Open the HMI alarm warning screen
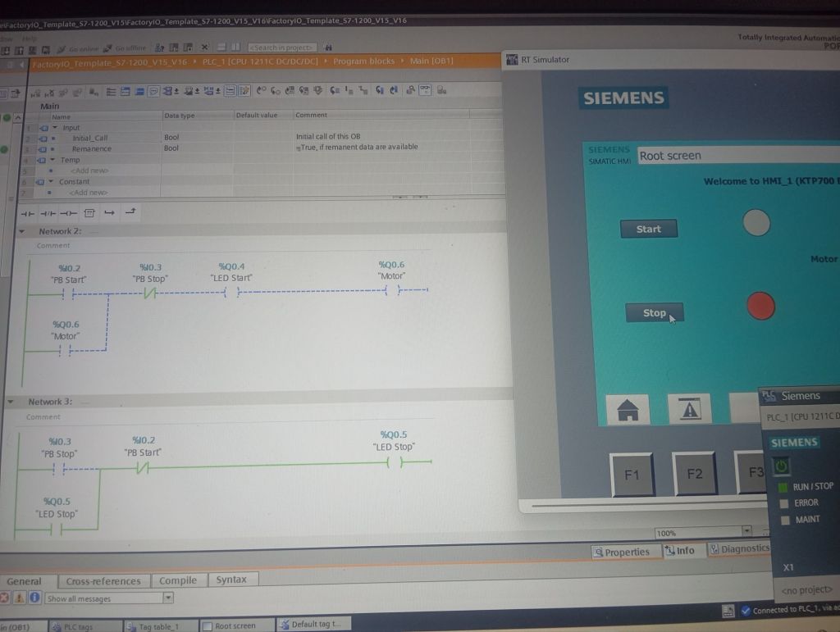840x632 pixels. (x=689, y=408)
